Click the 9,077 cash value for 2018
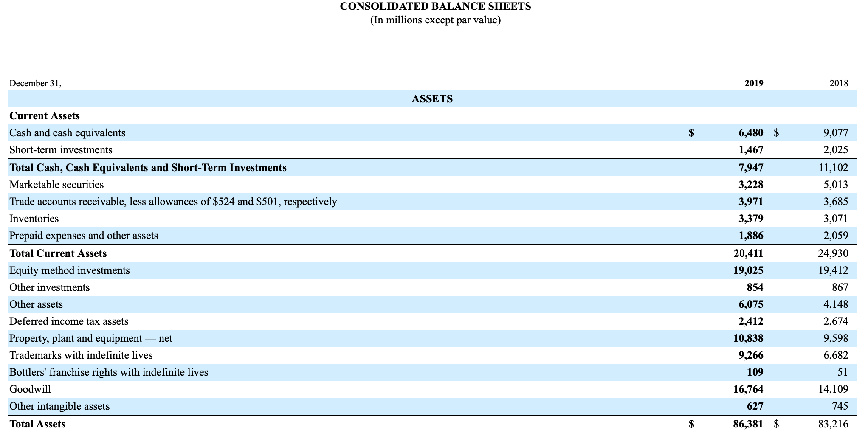 pyautogui.click(x=836, y=133)
